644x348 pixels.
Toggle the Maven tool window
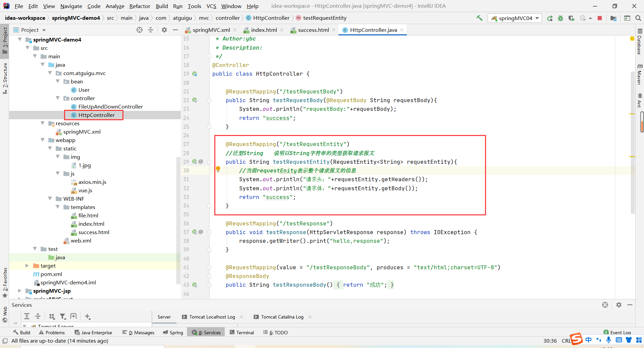(639, 74)
